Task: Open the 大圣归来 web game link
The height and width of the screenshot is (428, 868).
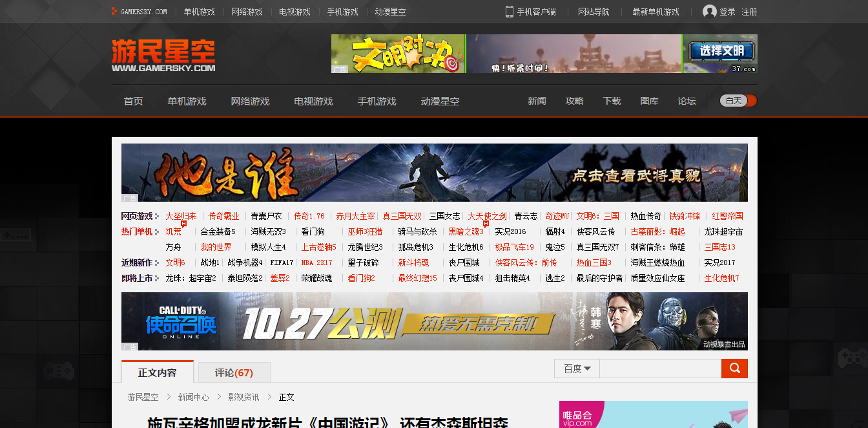Action: pos(181,216)
